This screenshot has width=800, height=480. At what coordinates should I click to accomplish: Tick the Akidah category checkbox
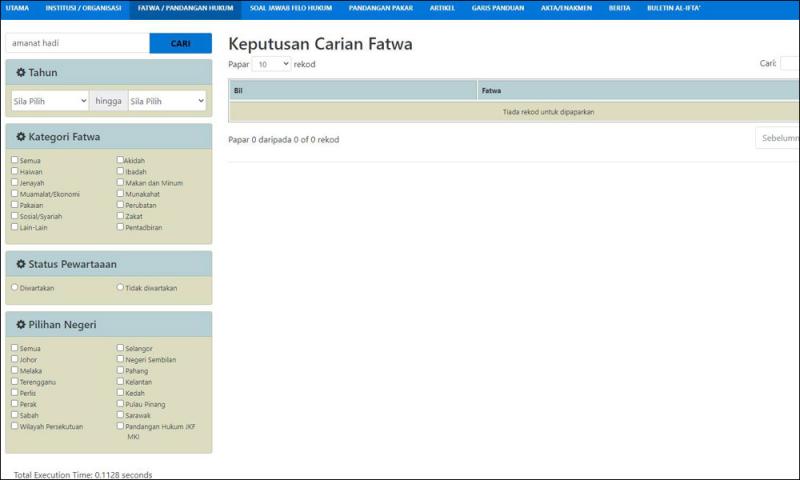[x=120, y=160]
